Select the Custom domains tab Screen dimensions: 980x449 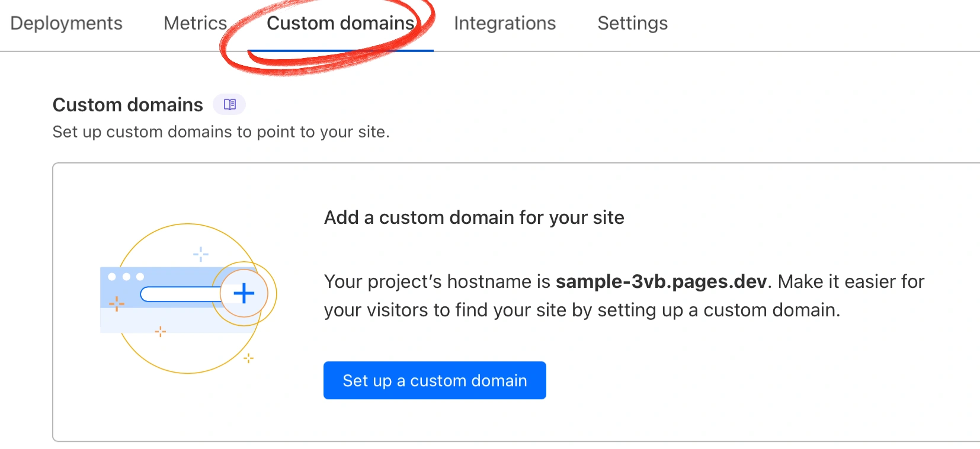(340, 23)
